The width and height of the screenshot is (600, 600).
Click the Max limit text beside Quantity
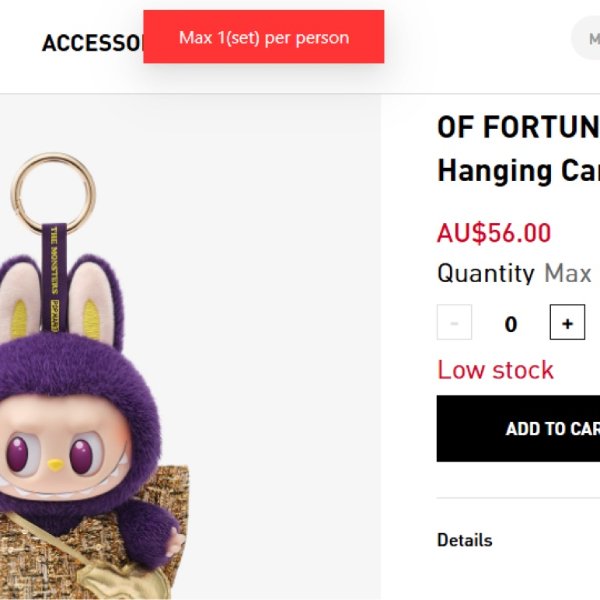pos(568,273)
